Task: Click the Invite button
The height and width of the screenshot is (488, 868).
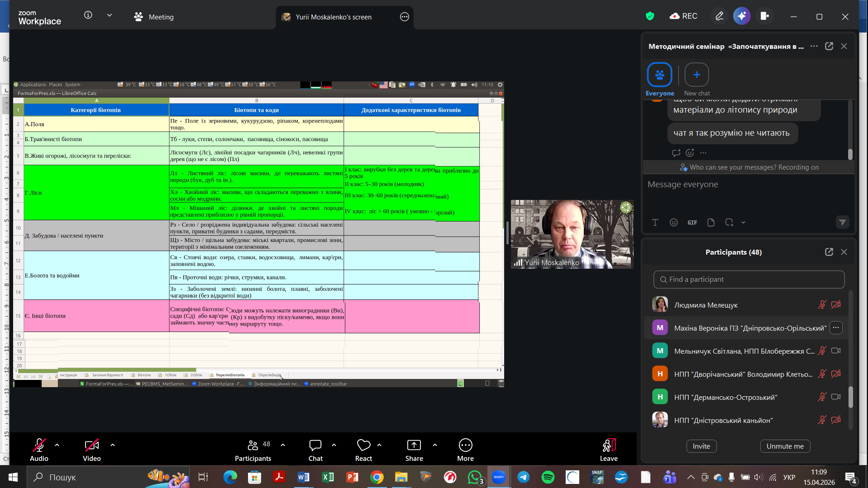Action: coord(701,446)
